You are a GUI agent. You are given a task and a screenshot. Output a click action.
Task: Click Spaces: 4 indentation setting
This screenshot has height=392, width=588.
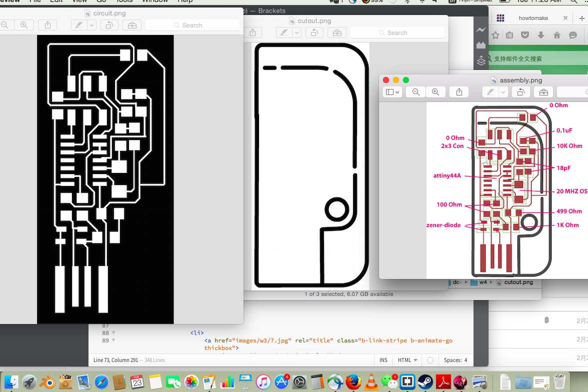click(x=455, y=360)
